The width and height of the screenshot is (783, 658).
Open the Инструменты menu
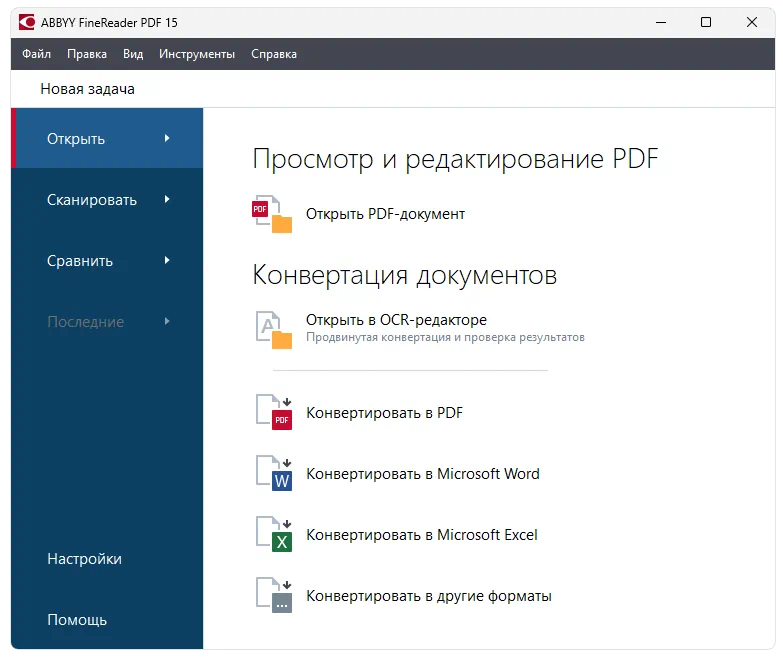coord(197,54)
